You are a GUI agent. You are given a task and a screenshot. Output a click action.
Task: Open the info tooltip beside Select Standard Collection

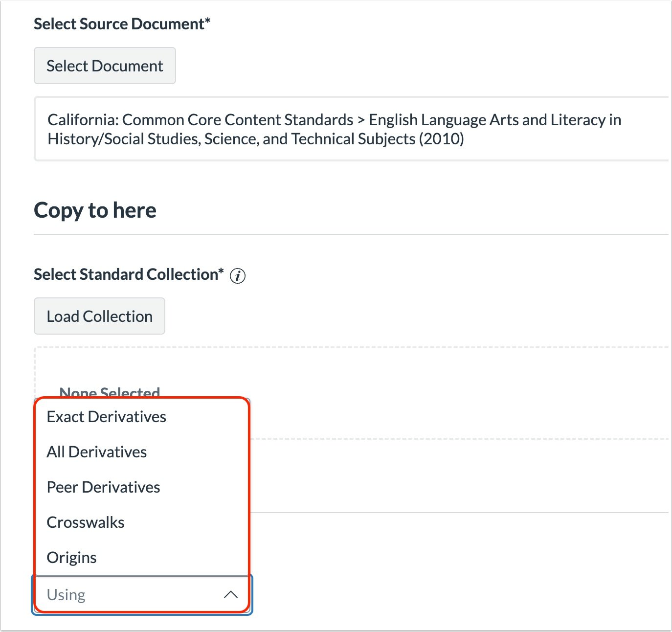click(238, 276)
